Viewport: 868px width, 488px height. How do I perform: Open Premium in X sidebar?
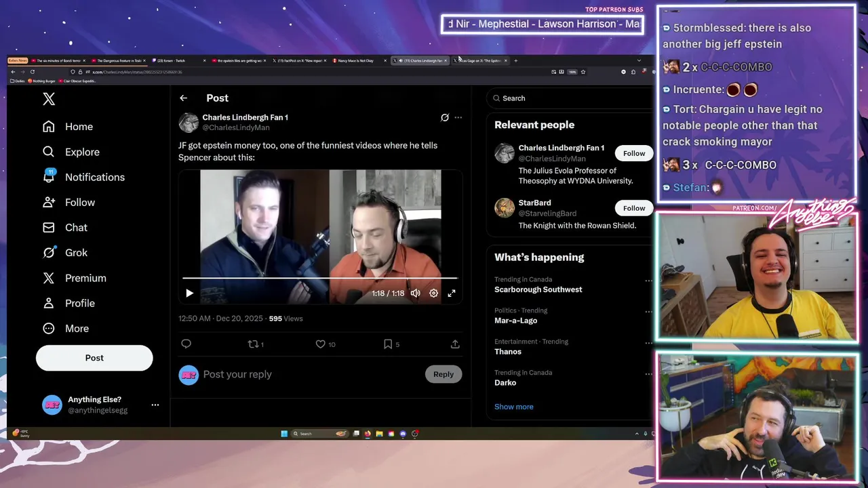coord(75,278)
